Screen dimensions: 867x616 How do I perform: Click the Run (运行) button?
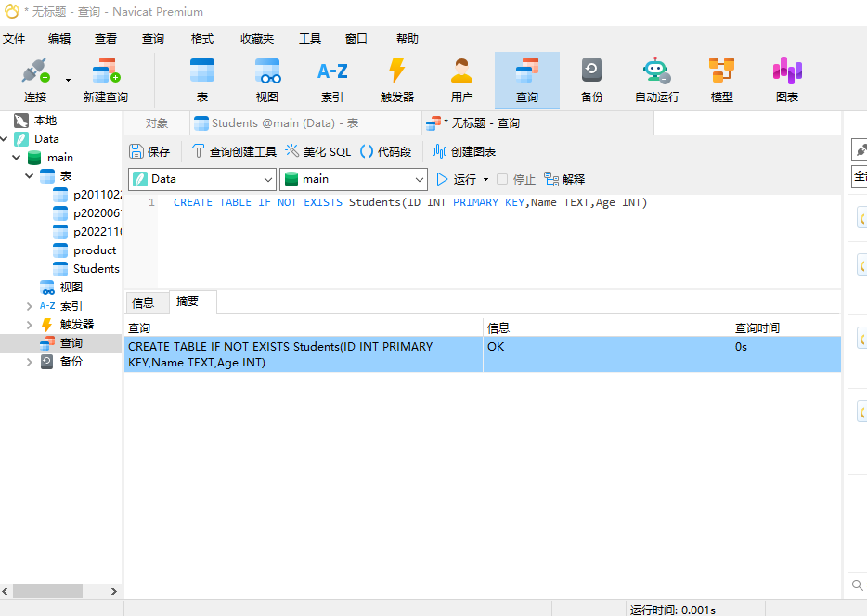tap(457, 179)
